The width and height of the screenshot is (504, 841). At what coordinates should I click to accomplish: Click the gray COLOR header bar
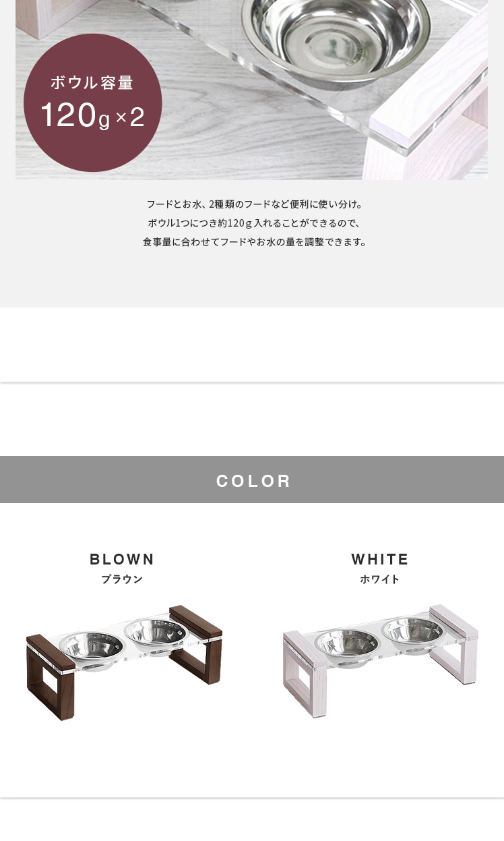pos(252,480)
